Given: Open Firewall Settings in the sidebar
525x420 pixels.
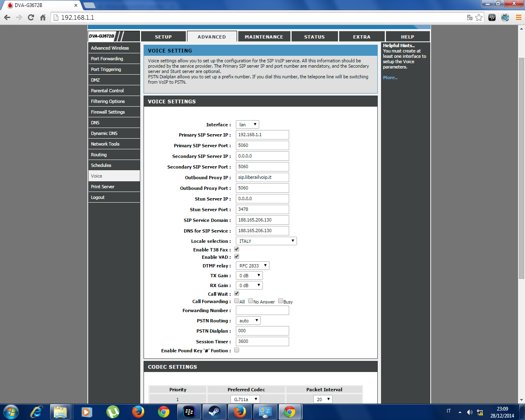Looking at the screenshot, I should tap(114, 112).
